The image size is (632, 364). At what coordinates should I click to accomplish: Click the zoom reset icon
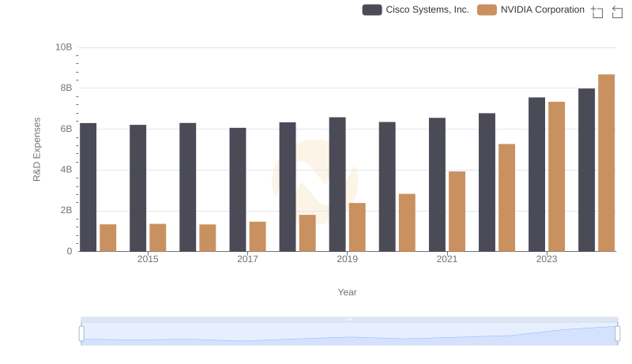coord(617,12)
